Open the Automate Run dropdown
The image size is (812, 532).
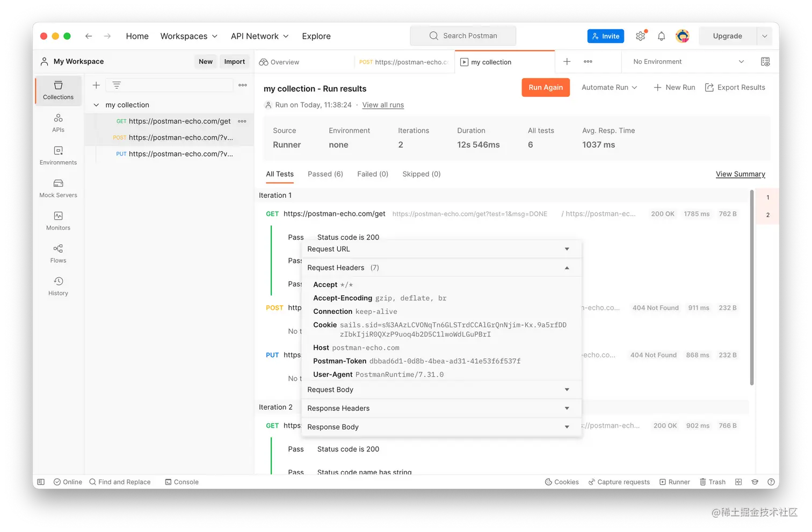[610, 88]
